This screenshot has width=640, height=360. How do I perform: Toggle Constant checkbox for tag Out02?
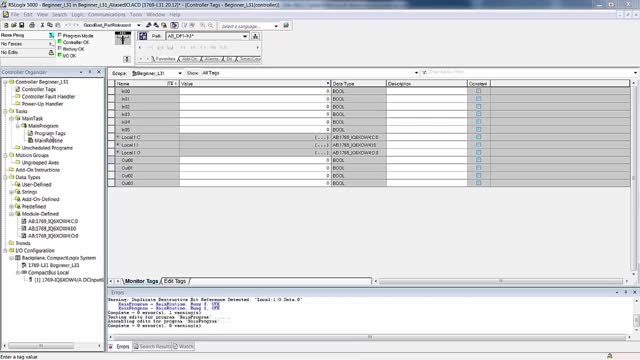coord(478,176)
